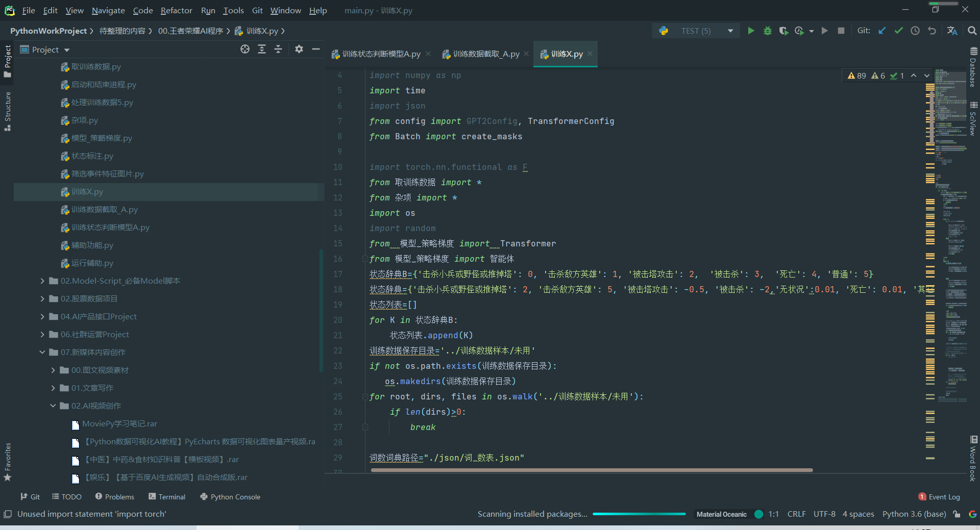980x530 pixels.
Task: Open the Git menu
Action: click(257, 10)
